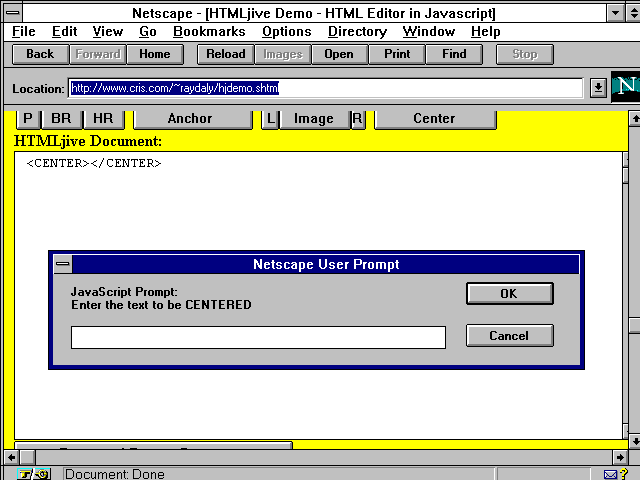Click the vertical page scrollbar thumb
640x480 pixels.
(634, 325)
